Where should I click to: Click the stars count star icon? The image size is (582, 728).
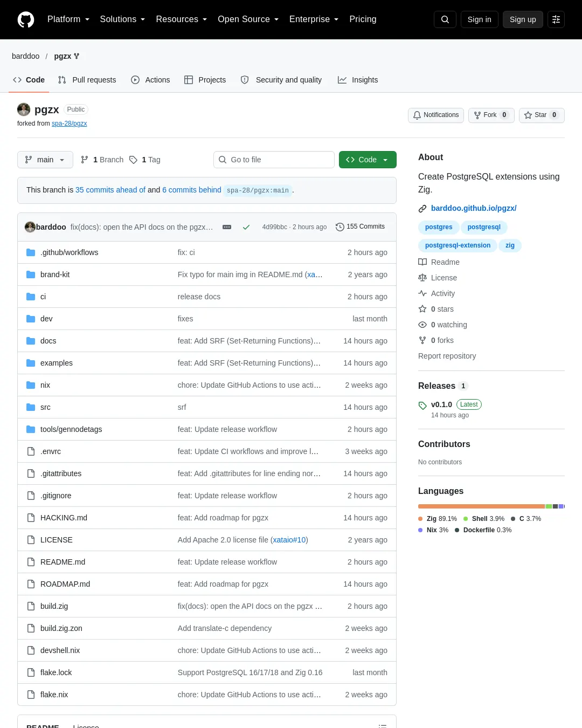(422, 309)
